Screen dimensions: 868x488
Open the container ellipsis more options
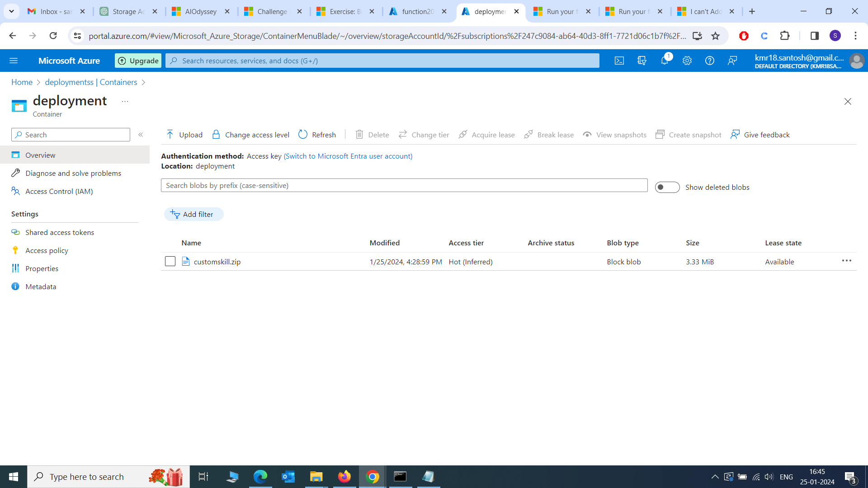click(x=125, y=101)
